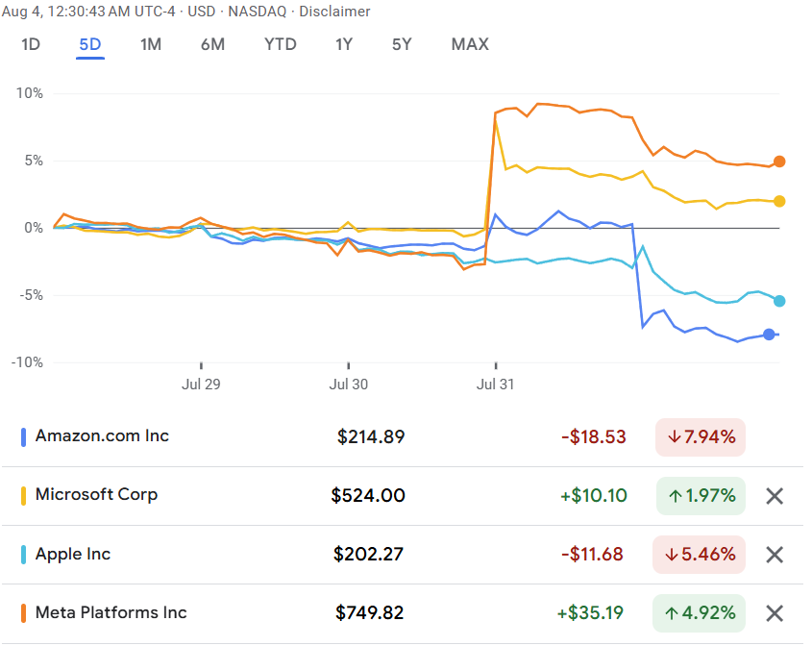Click the -10% y-axis label
812x646 pixels.
(x=27, y=362)
